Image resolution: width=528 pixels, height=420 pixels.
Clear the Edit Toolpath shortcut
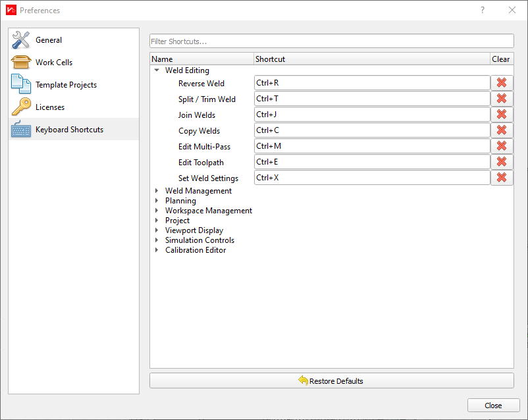click(x=502, y=162)
